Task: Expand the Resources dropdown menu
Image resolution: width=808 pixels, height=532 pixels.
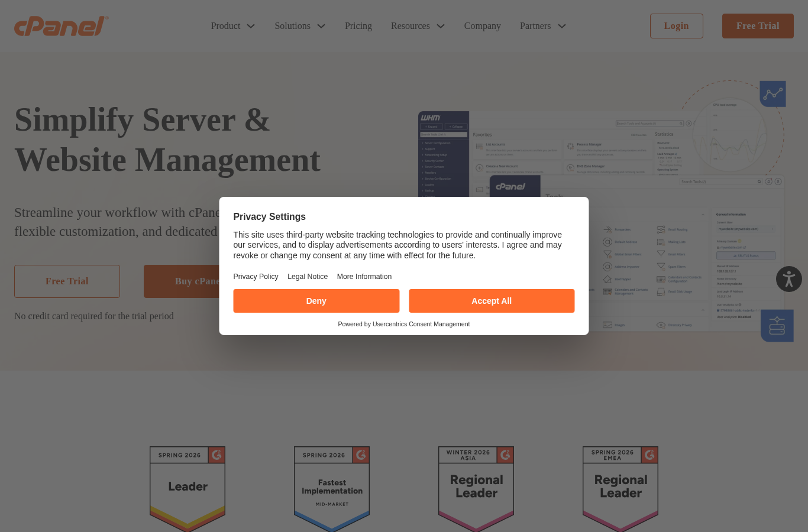Action: (x=418, y=26)
